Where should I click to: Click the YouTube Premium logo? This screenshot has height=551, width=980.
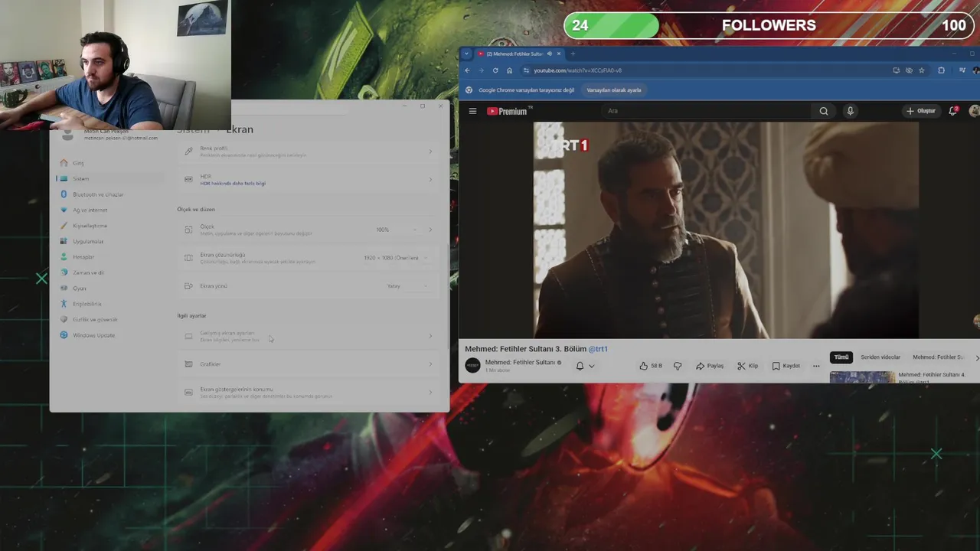508,111
